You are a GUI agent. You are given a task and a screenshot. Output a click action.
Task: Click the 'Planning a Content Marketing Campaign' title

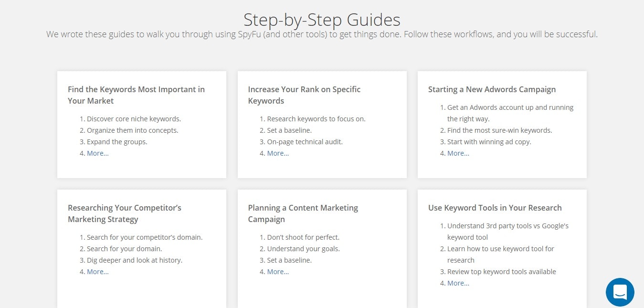pos(303,213)
